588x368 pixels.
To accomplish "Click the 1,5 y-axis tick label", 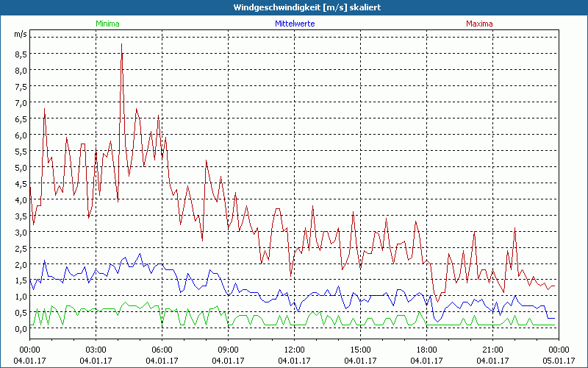I will pyautogui.click(x=20, y=280).
